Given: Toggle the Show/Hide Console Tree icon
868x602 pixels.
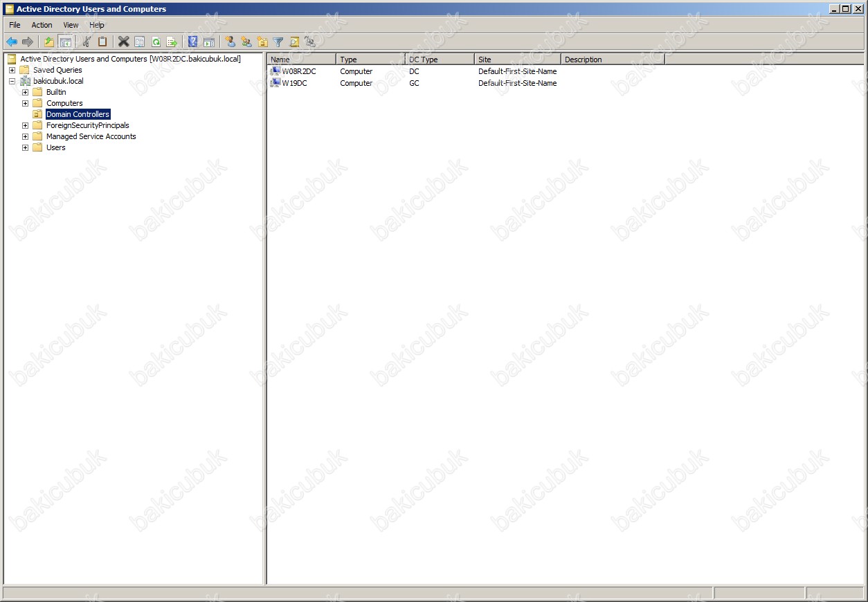Looking at the screenshot, I should click(x=65, y=42).
